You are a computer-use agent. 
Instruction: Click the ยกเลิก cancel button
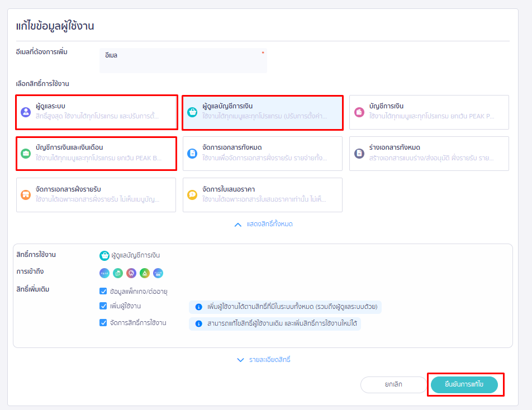pyautogui.click(x=393, y=385)
